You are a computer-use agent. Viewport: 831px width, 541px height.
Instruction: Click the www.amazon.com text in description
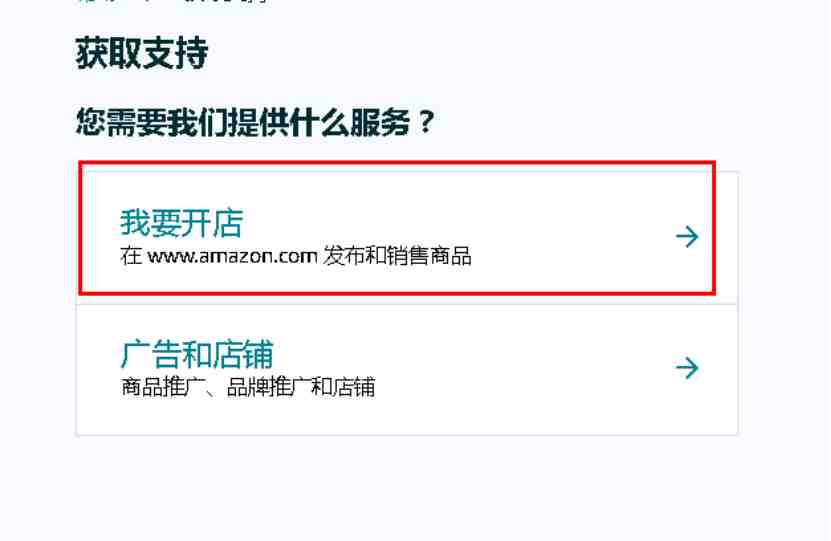[x=232, y=256]
